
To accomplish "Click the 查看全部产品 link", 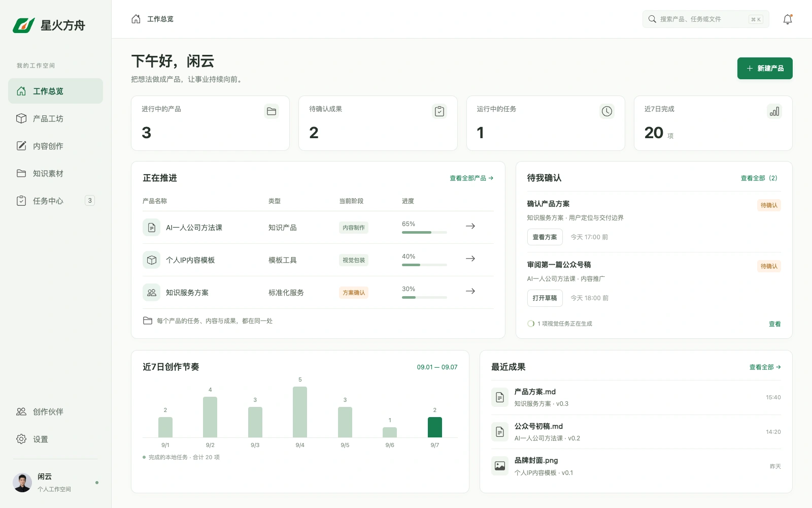I will (471, 178).
